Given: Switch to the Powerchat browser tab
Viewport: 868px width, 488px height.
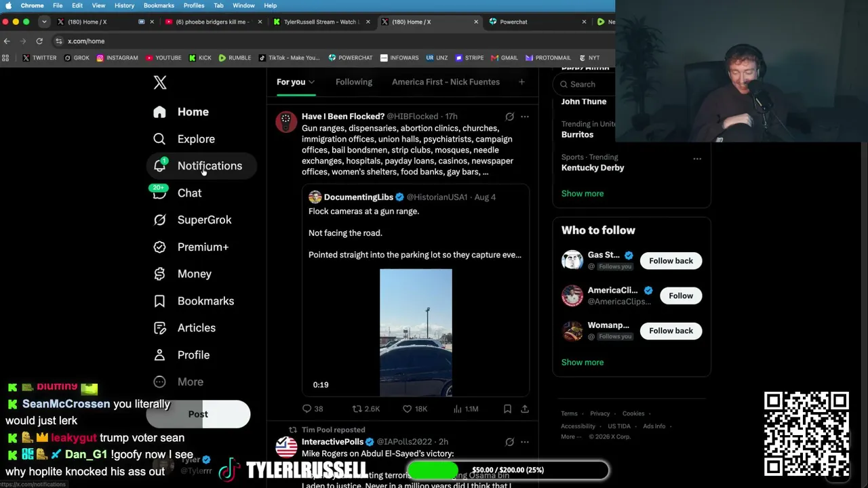Looking at the screenshot, I should click(x=536, y=22).
